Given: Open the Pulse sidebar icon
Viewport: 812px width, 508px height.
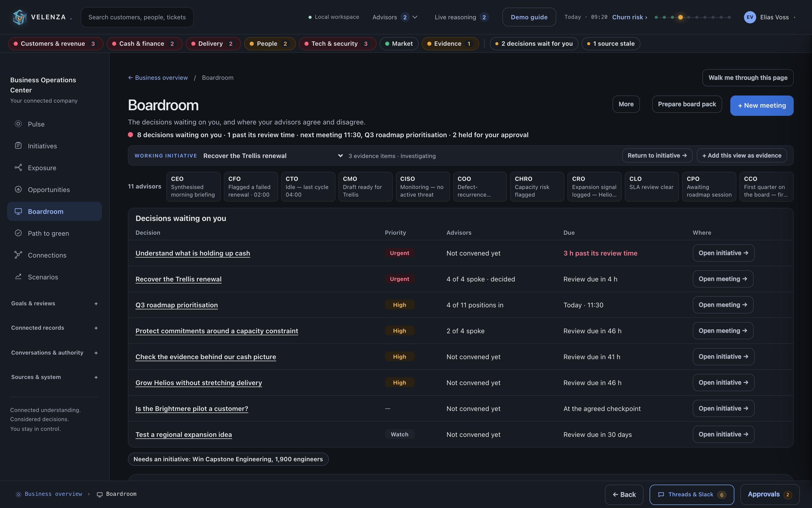Looking at the screenshot, I should pyautogui.click(x=19, y=124).
